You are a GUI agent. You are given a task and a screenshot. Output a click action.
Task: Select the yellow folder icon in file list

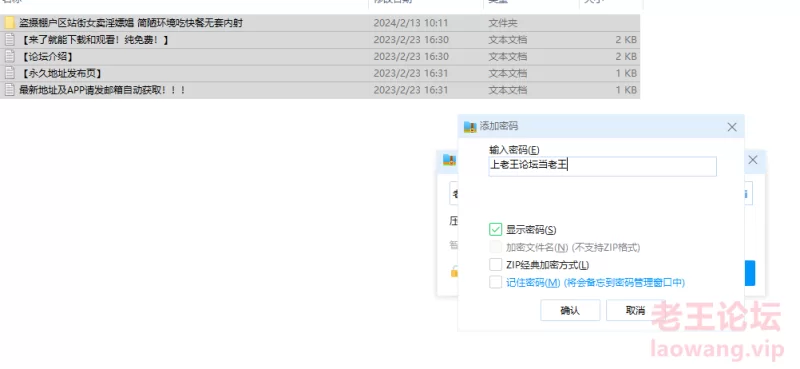coord(9,23)
